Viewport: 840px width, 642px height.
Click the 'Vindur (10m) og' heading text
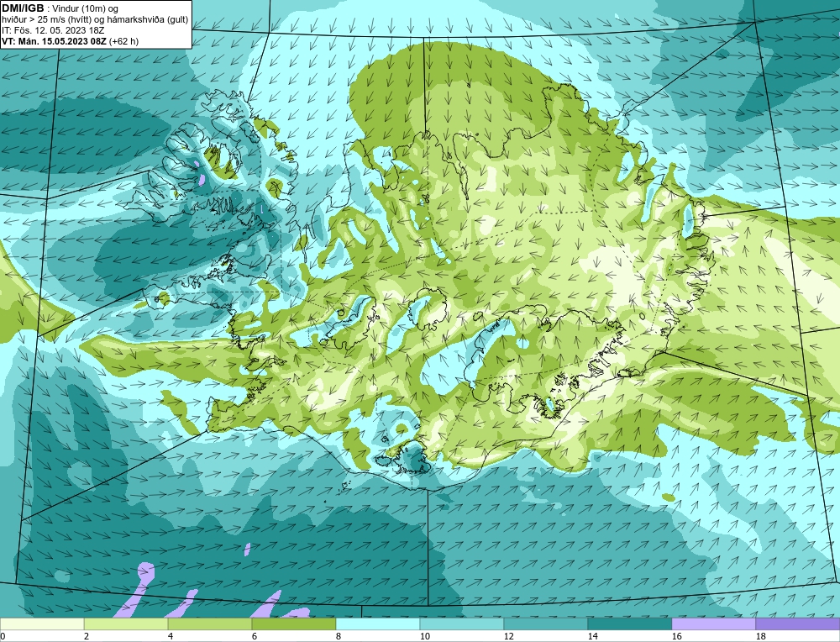84,8
